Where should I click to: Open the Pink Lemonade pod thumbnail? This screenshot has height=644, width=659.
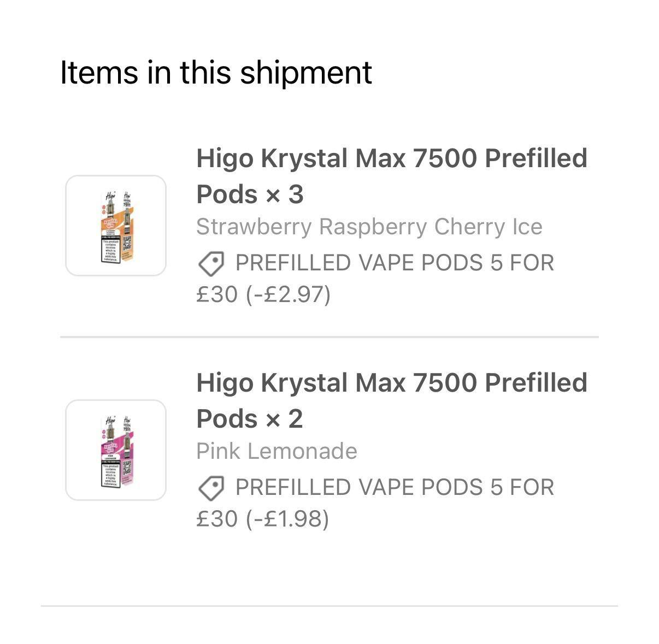(115, 450)
